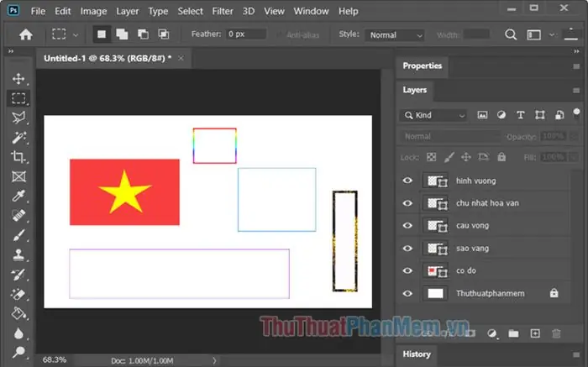Select the Brush tool
The width and height of the screenshot is (588, 367).
pyautogui.click(x=18, y=235)
